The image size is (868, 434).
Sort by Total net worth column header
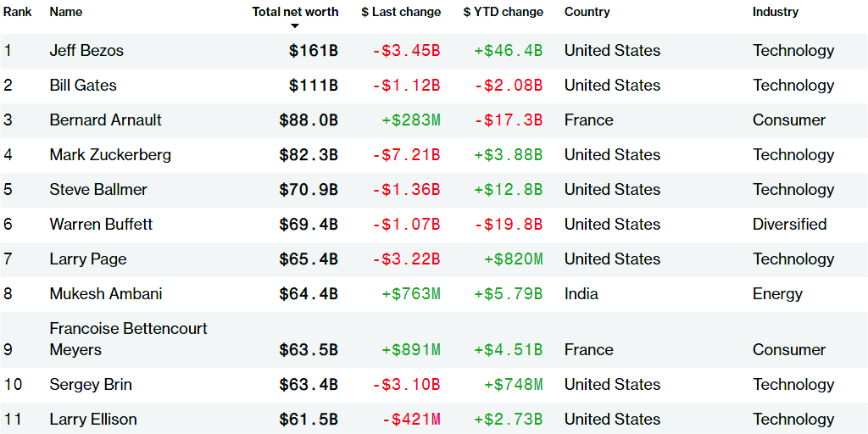tap(295, 12)
